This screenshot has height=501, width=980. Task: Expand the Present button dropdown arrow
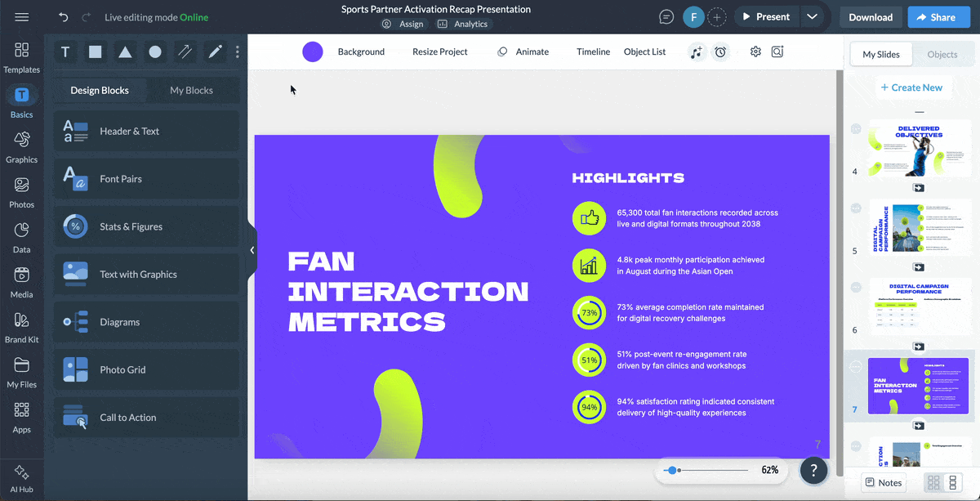point(813,16)
